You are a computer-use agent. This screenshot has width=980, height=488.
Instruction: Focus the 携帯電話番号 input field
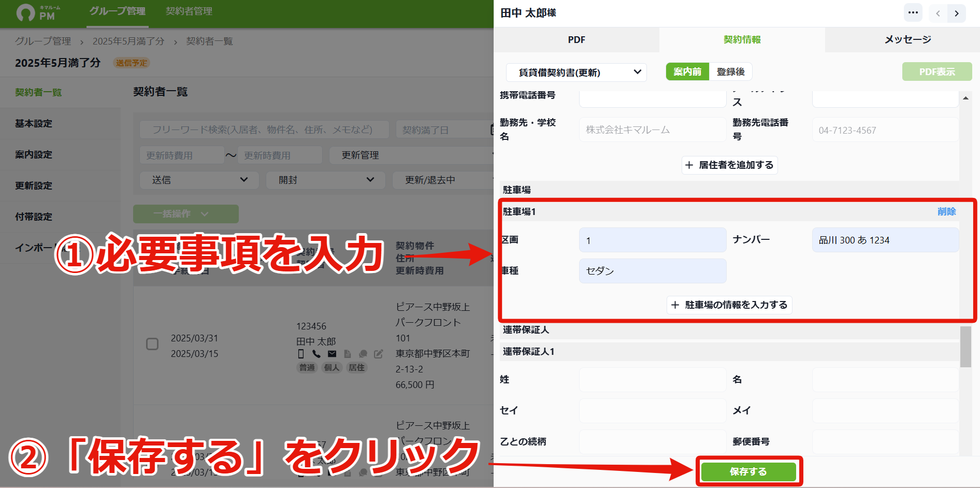pyautogui.click(x=653, y=98)
